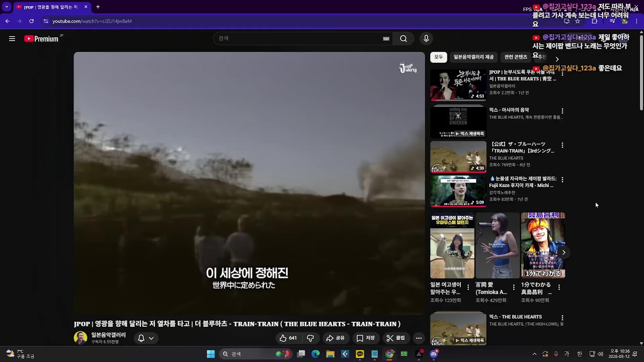Viewport: 644px width, 362px height.
Task: Open options for 富岡 愛 short
Action: [x=514, y=288]
